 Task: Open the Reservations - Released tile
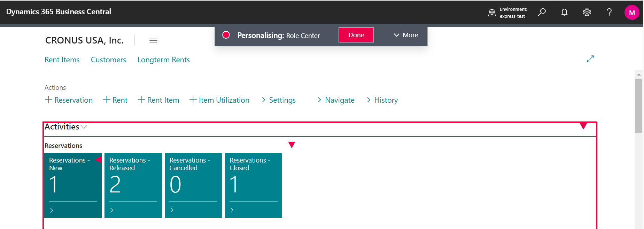(x=133, y=185)
